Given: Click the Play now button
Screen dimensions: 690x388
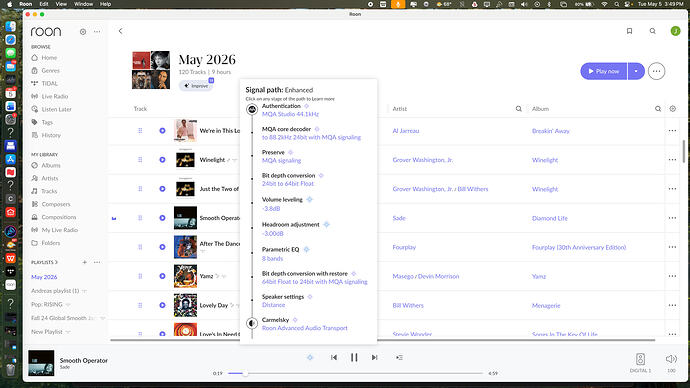Looking at the screenshot, I should (604, 71).
